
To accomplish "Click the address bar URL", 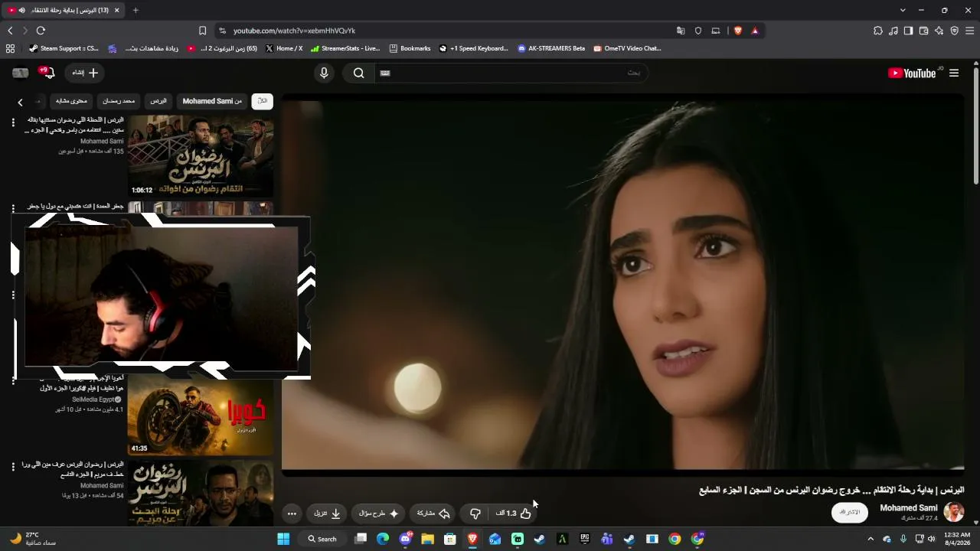I will [x=294, y=31].
